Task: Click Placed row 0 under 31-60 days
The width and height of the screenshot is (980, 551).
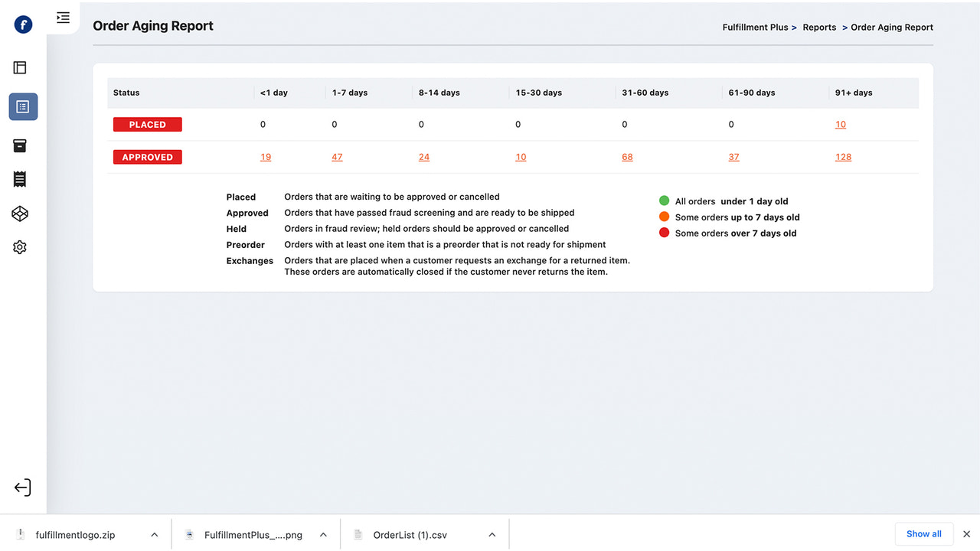Action: (625, 125)
